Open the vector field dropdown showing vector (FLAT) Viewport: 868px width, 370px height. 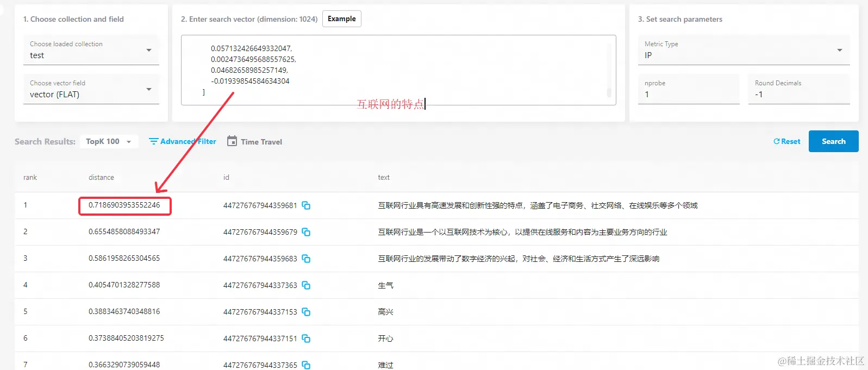(x=91, y=89)
